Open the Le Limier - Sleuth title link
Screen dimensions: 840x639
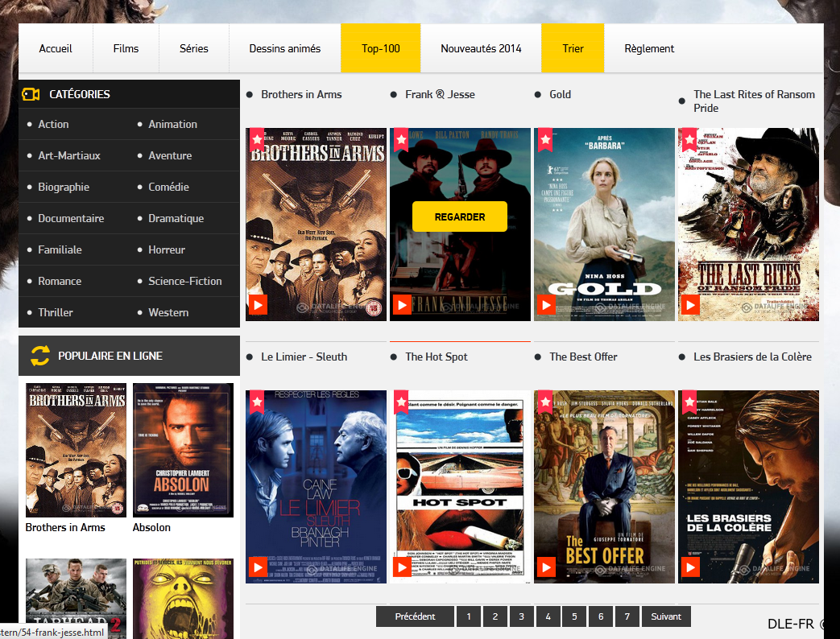304,357
